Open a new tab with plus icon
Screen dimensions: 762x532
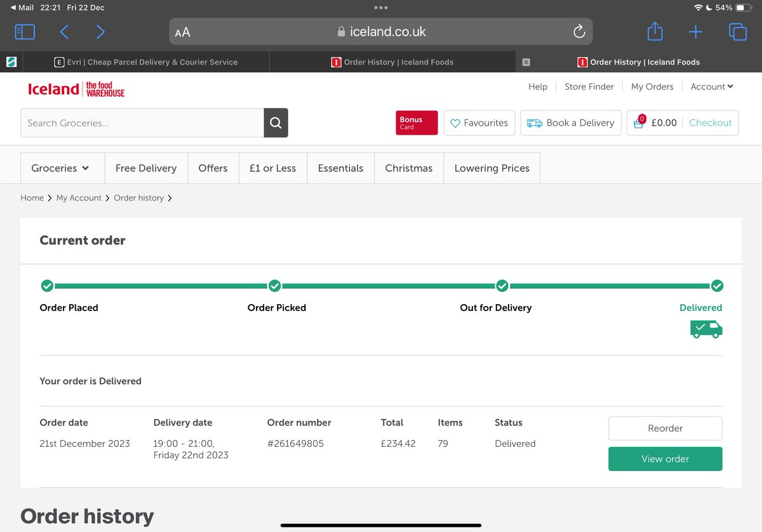pos(695,32)
